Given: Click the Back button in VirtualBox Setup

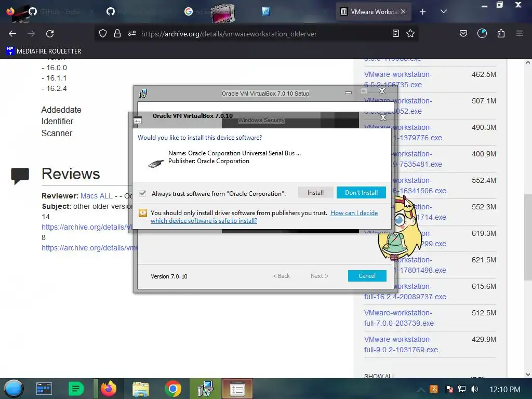Looking at the screenshot, I should click(x=281, y=276).
